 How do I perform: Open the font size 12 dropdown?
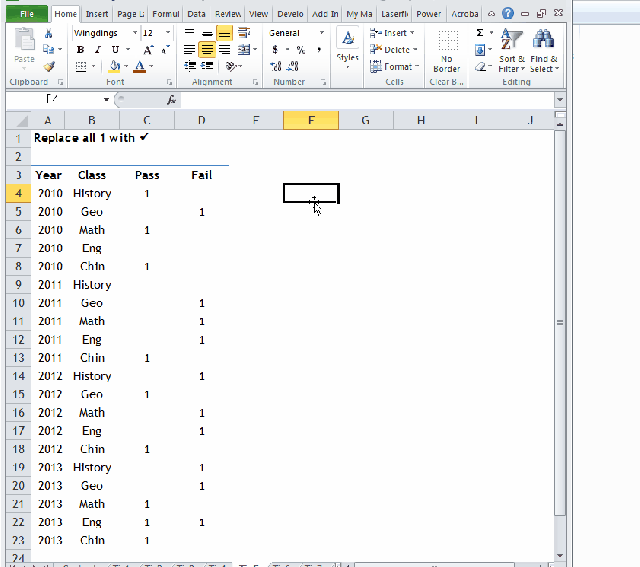168,33
